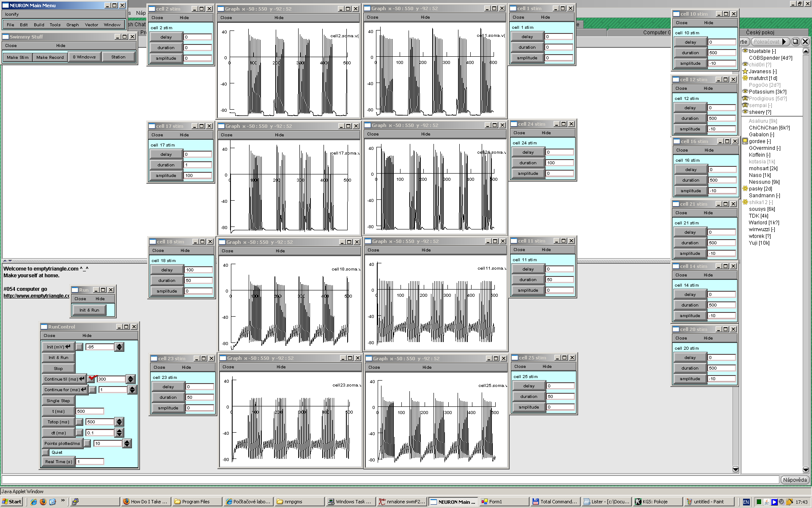The width and height of the screenshot is (812, 508).
Task: Click the cell 17 stim amplitude field
Action: tap(198, 175)
